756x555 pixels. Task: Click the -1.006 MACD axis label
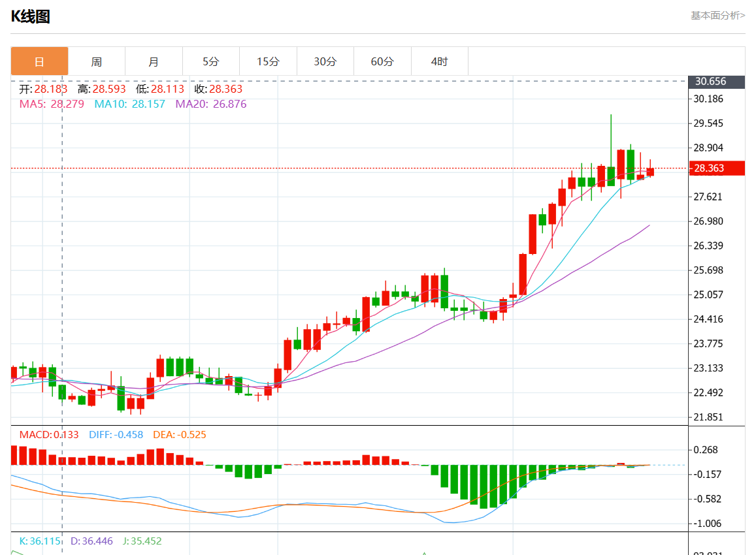[x=707, y=523]
